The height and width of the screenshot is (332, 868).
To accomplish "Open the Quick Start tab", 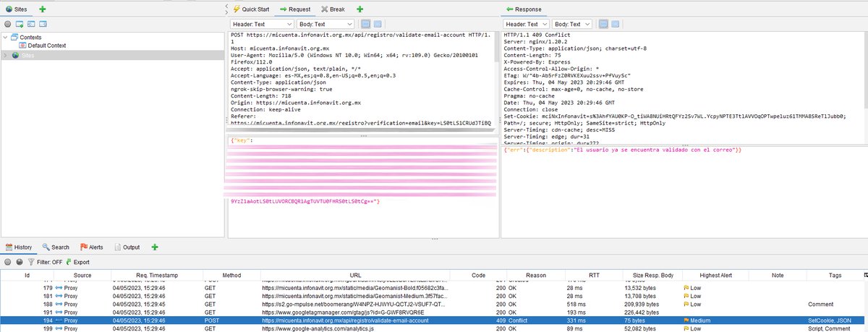I will 251,9.
